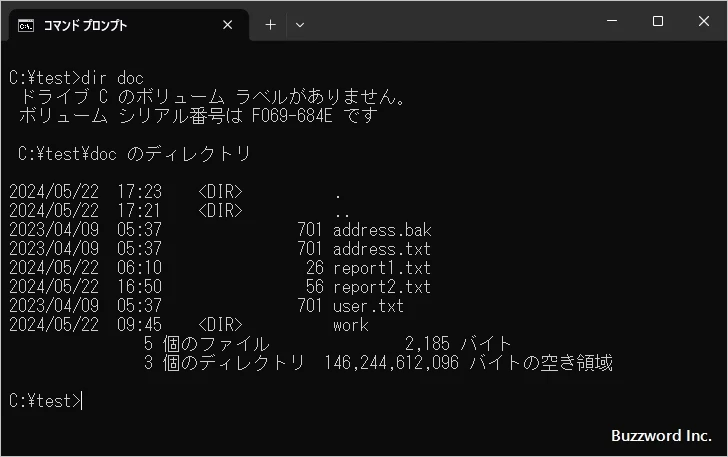The height and width of the screenshot is (457, 728).
Task: Click the report1.txt file name
Action: point(382,268)
